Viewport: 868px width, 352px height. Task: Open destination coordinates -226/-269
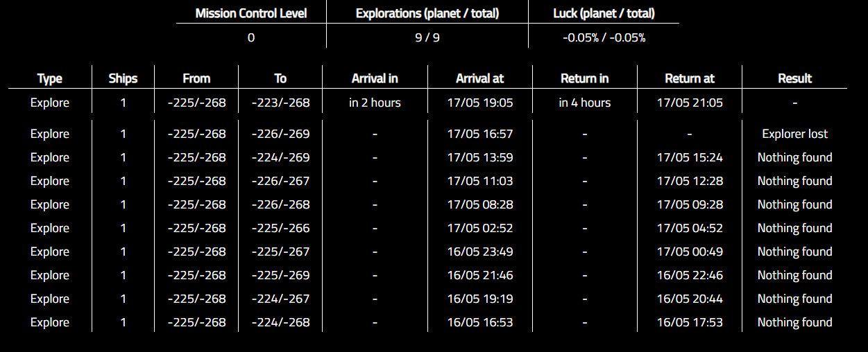click(x=280, y=134)
